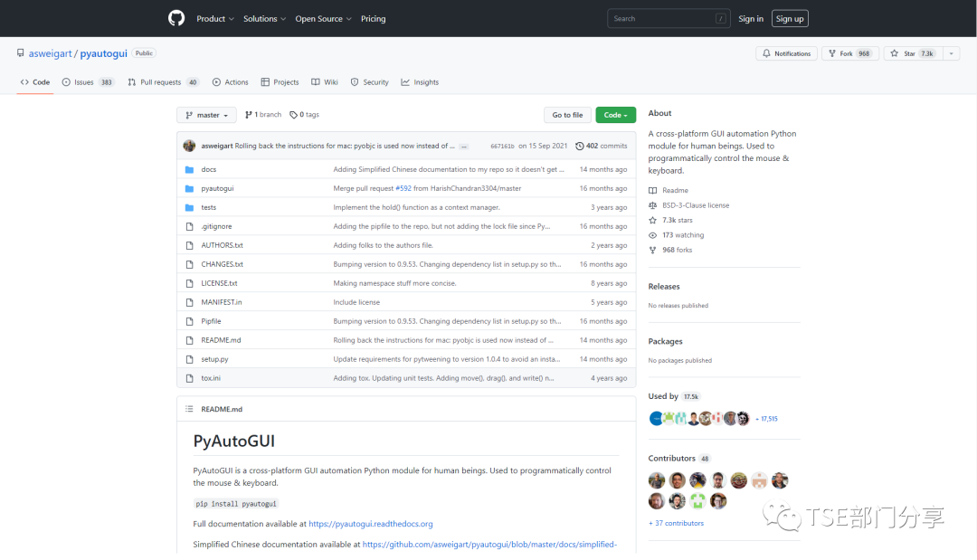977x560 pixels.
Task: Click the + 37 contributors link
Action: (676, 523)
